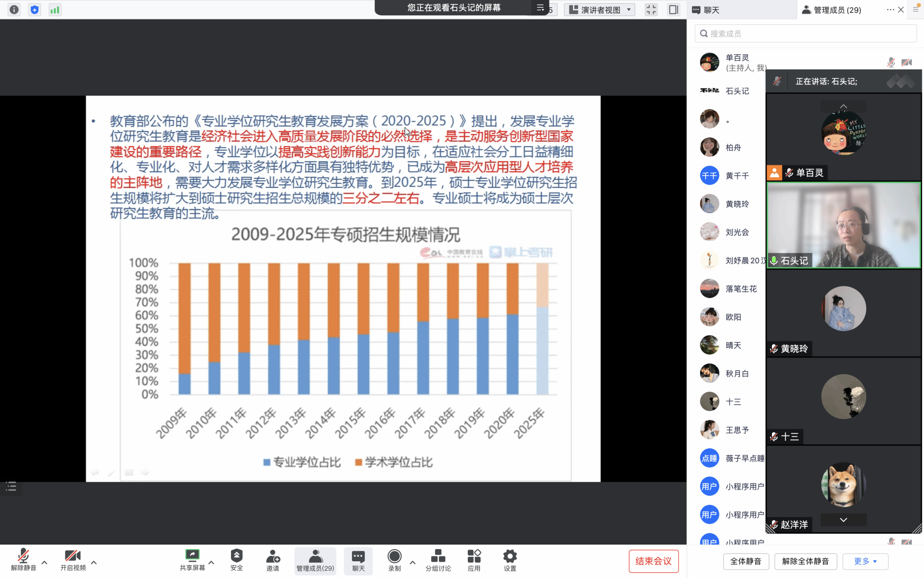The image size is (924, 578).
Task: Open the network signal status icon
Action: (x=55, y=9)
